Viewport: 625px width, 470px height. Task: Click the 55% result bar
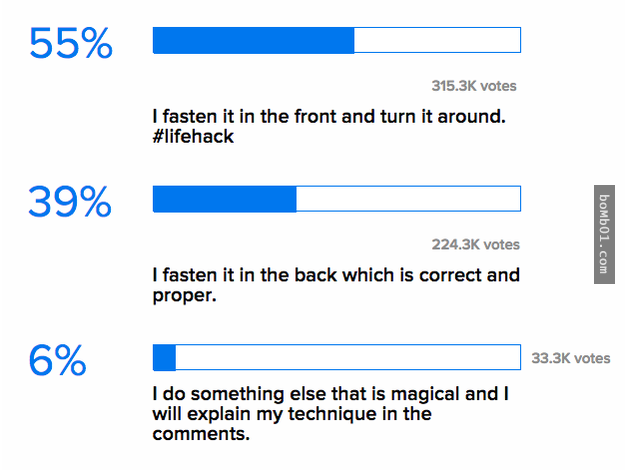point(337,40)
